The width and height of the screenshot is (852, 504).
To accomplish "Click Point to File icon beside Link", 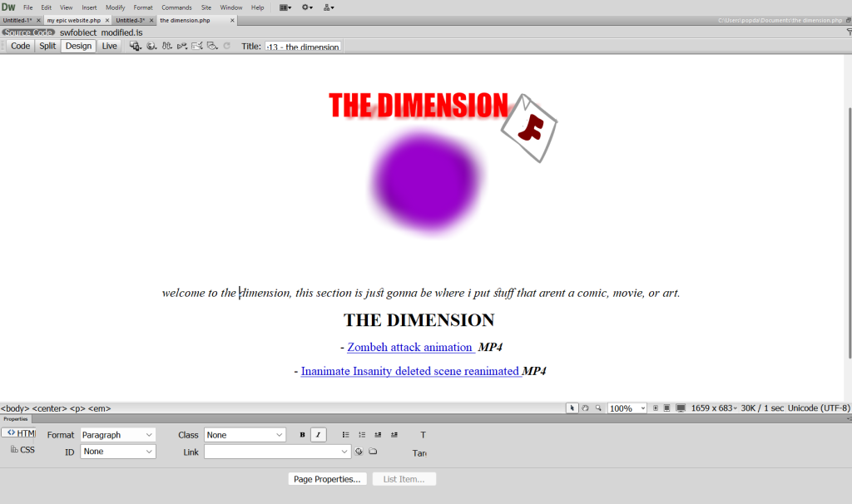I will [359, 452].
